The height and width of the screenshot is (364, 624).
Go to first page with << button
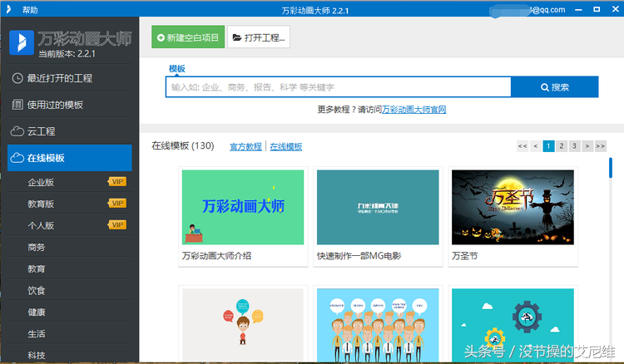tap(522, 146)
